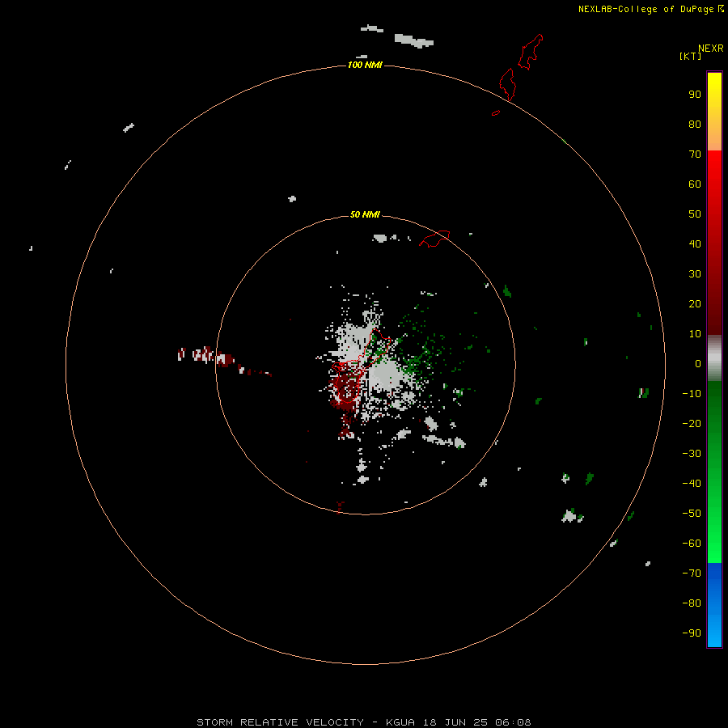Click the 70 value on the velocity scale
The image size is (728, 728).
pos(695,154)
